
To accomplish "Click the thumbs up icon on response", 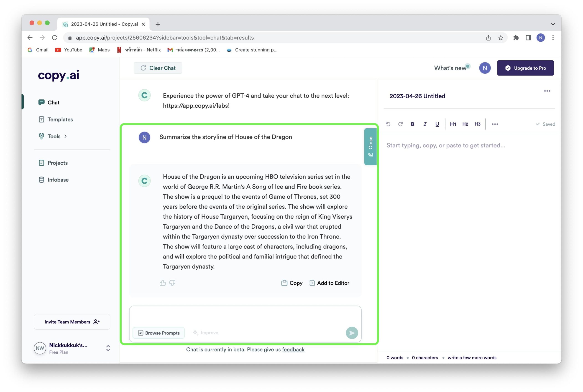I will click(163, 283).
